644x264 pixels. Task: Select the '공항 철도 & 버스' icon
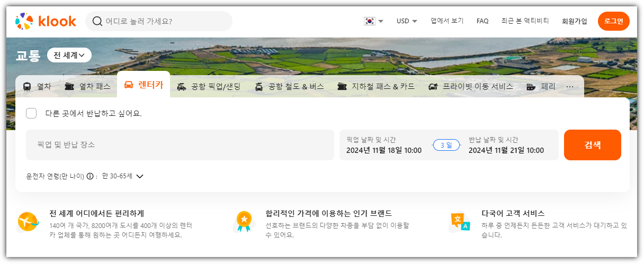coord(259,86)
